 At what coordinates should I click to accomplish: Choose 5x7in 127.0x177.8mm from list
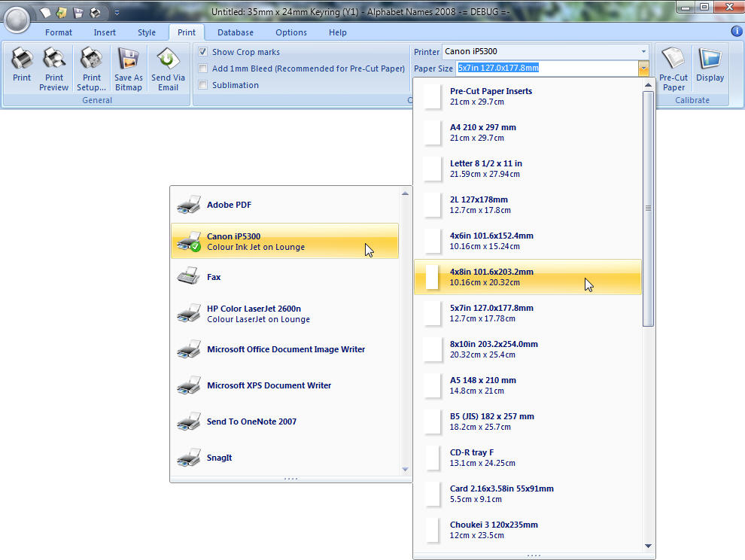(528, 313)
